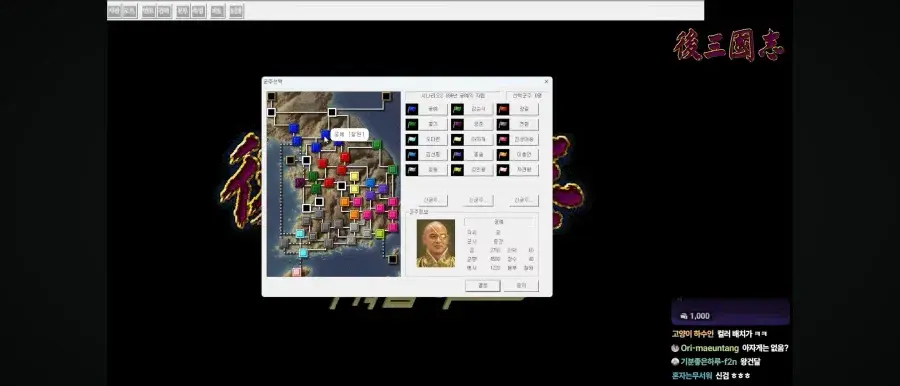The image size is (900, 386).
Task: Click the selected ruler count label at top right
Action: click(526, 95)
